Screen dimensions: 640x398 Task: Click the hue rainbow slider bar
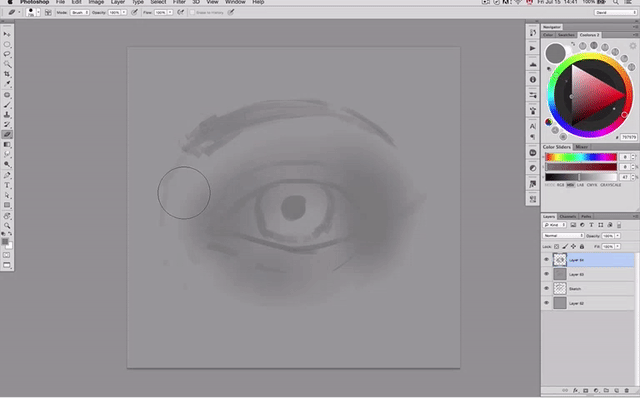pos(581,157)
